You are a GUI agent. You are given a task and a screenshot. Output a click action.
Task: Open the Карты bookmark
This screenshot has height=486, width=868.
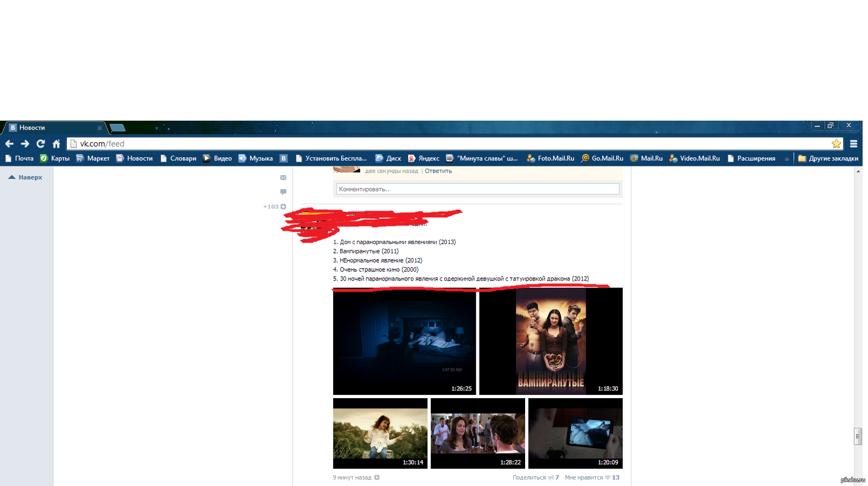(55, 158)
